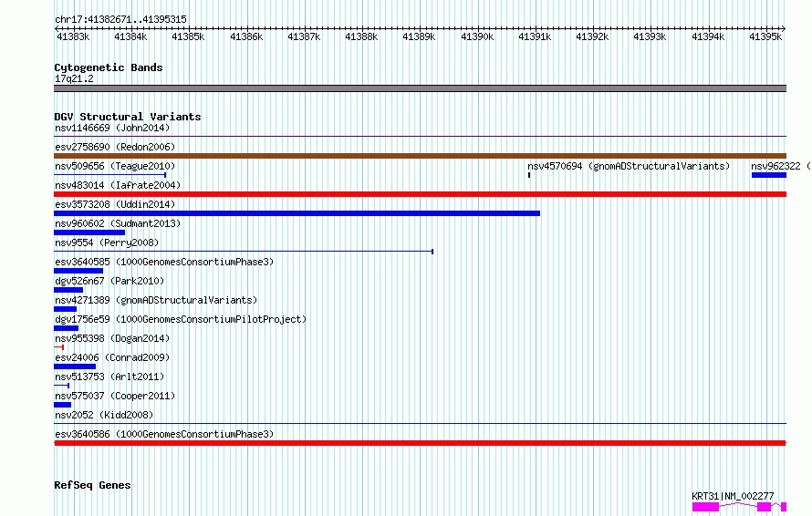Open the nsv955398 (Dogan2014) label
Screen dimensions: 812x516
(x=112, y=338)
